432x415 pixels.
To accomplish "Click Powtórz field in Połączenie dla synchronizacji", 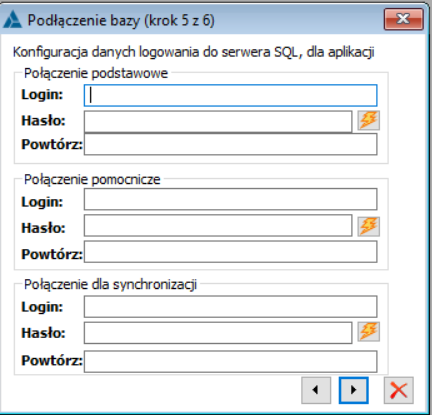I will [230, 361].
